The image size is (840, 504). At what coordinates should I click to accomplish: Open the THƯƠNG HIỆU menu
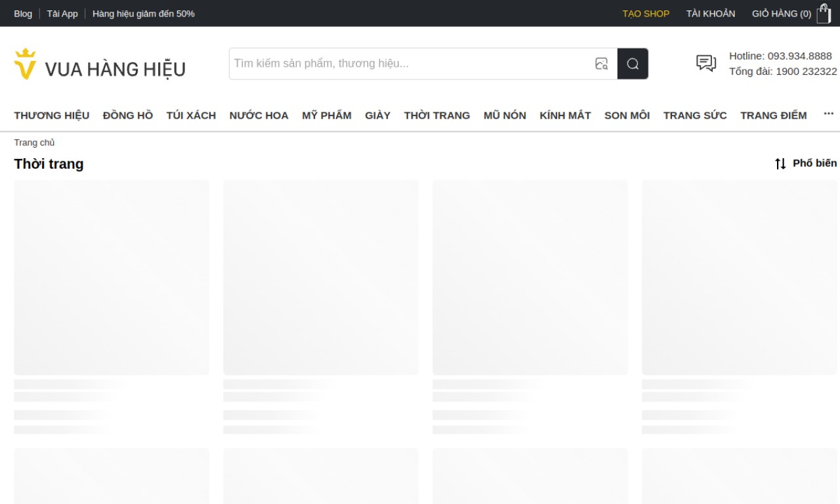click(x=52, y=115)
